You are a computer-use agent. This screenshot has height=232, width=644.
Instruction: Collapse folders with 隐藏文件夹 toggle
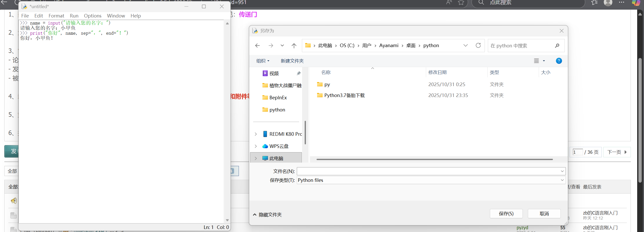[x=267, y=215]
